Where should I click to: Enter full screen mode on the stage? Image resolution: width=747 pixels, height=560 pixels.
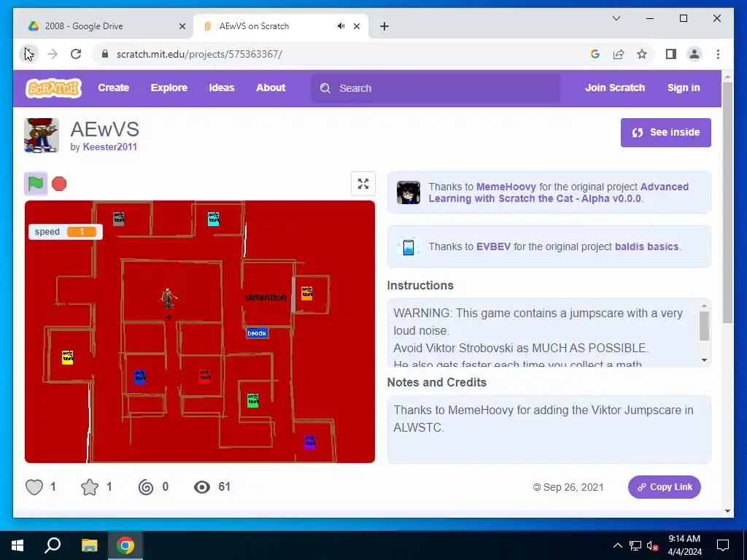pyautogui.click(x=363, y=183)
